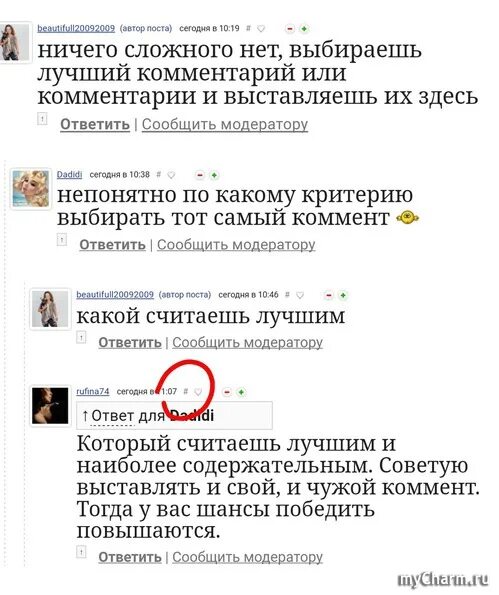Viewport: 499px width, 595px height.
Task: Click minus icon on the 10:46 comment
Action: click(x=329, y=295)
